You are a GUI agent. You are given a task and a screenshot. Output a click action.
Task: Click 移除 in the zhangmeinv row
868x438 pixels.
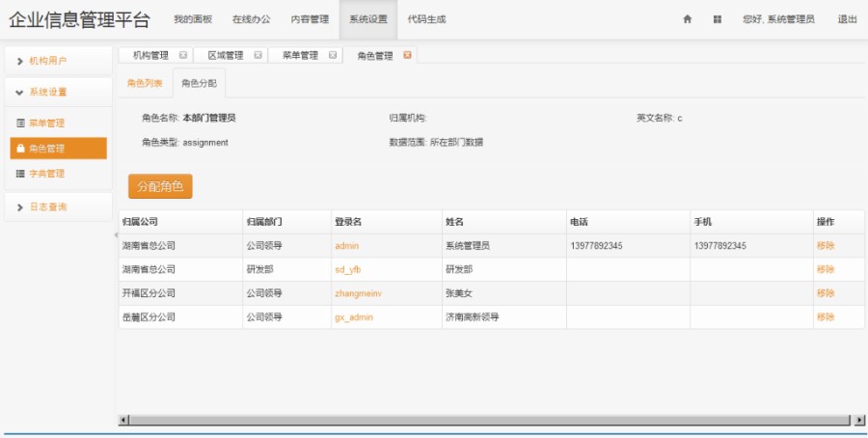826,293
